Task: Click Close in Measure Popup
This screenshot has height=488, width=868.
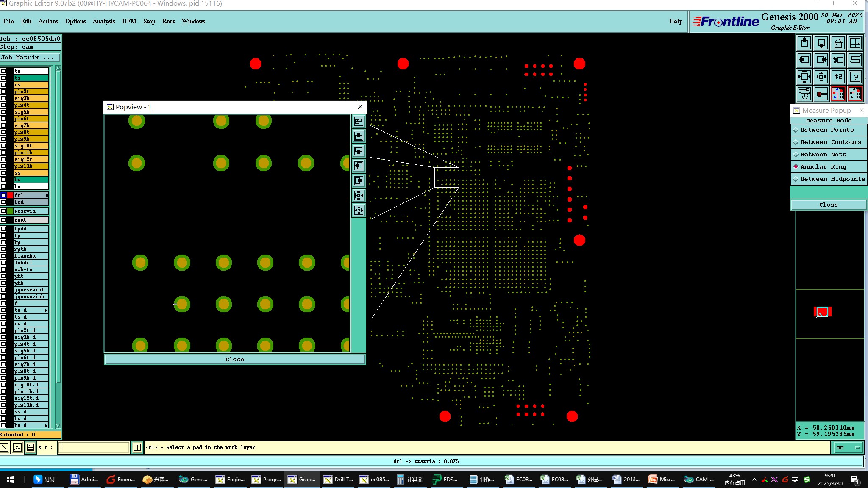Action: click(x=829, y=205)
